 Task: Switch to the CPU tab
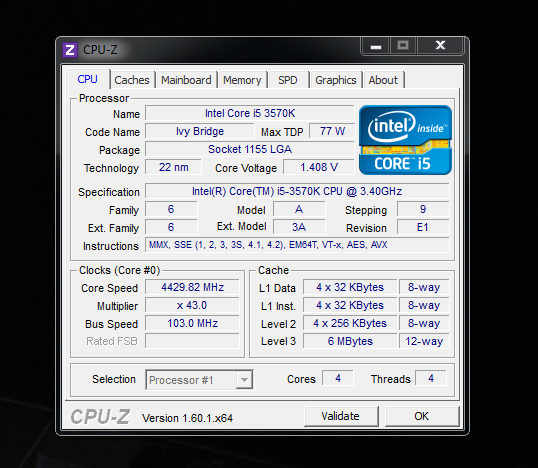click(87, 79)
